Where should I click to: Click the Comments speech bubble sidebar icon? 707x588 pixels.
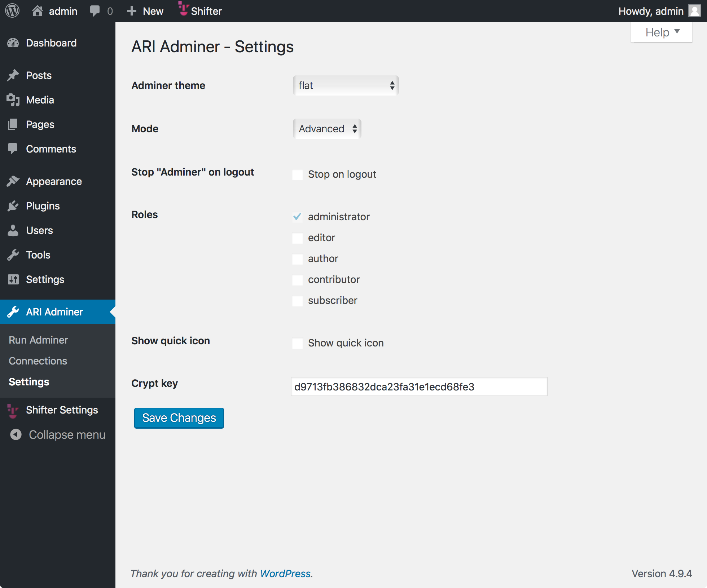[x=13, y=149]
